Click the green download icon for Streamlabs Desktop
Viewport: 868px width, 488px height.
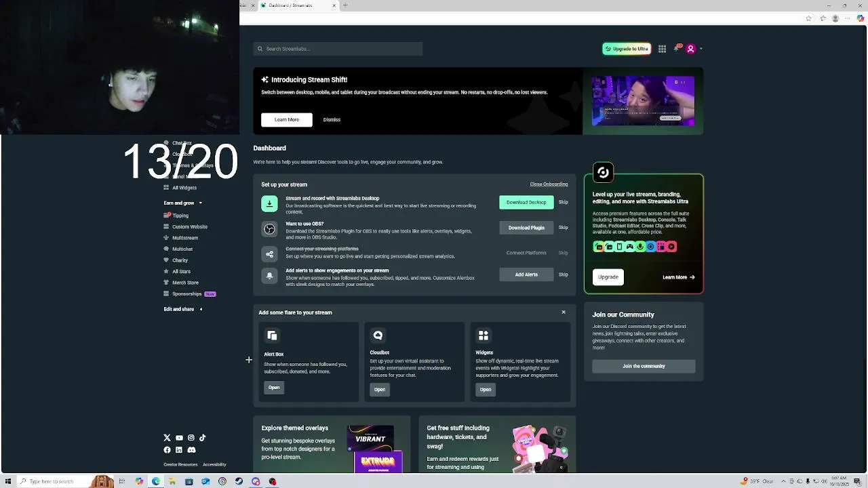269,203
